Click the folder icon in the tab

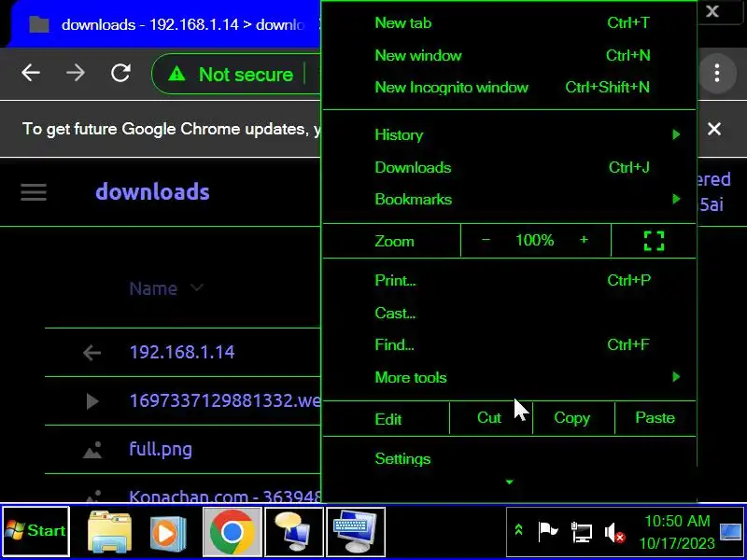tap(39, 24)
